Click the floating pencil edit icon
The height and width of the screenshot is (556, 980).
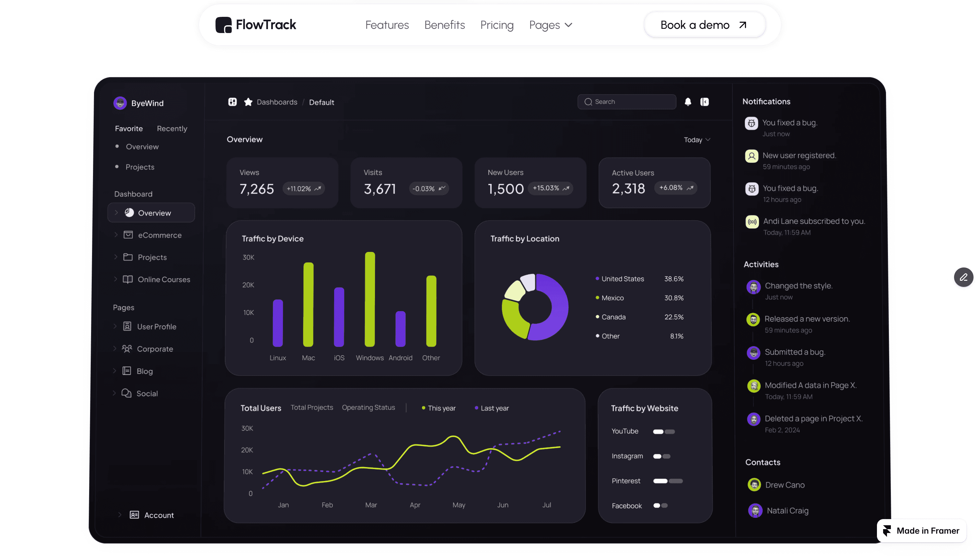pyautogui.click(x=963, y=277)
